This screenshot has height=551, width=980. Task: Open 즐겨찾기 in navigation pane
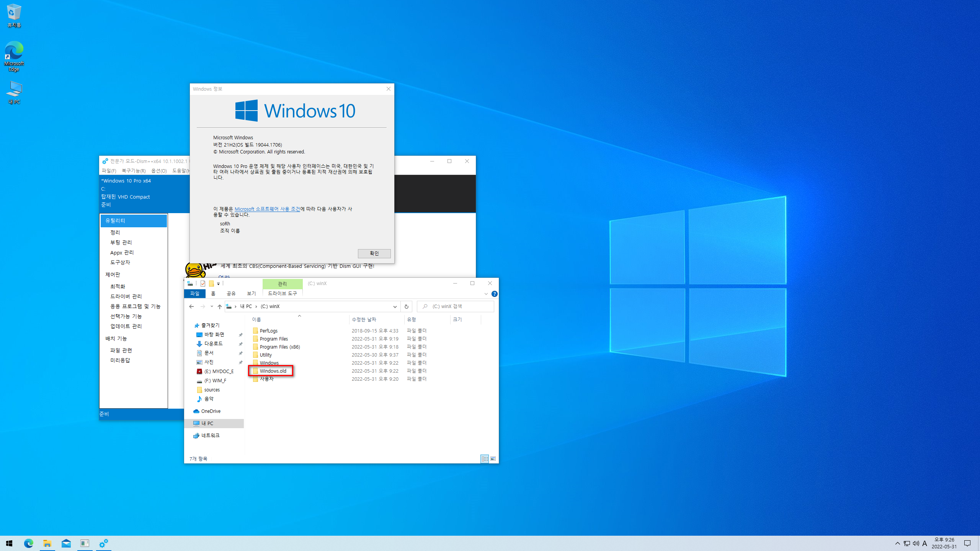pos(210,325)
